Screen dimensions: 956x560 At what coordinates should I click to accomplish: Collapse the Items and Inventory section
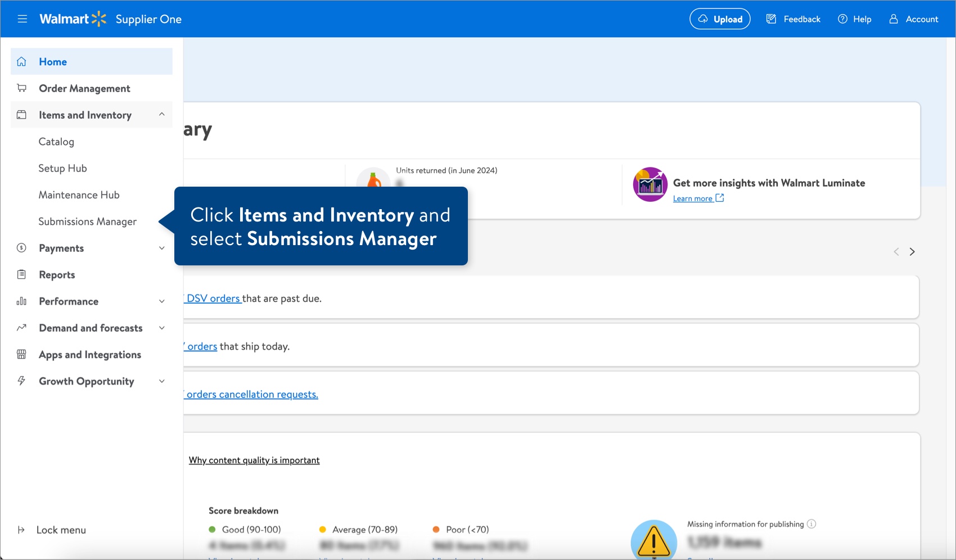tap(162, 114)
